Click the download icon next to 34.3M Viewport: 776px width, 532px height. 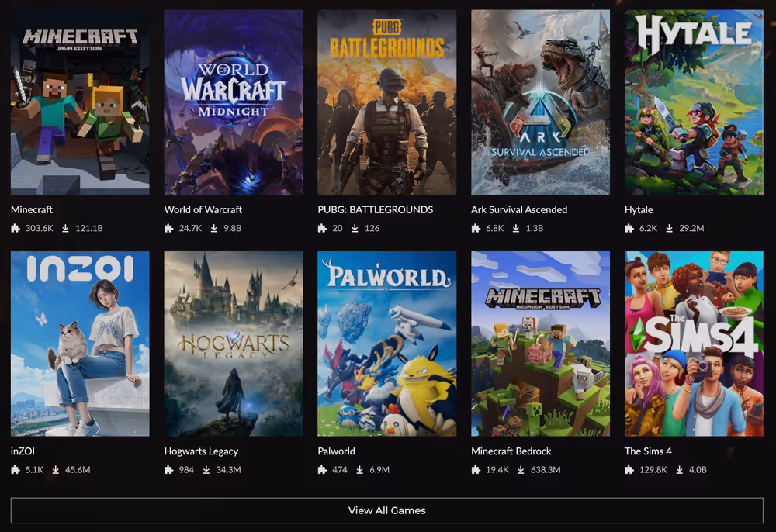coord(206,470)
